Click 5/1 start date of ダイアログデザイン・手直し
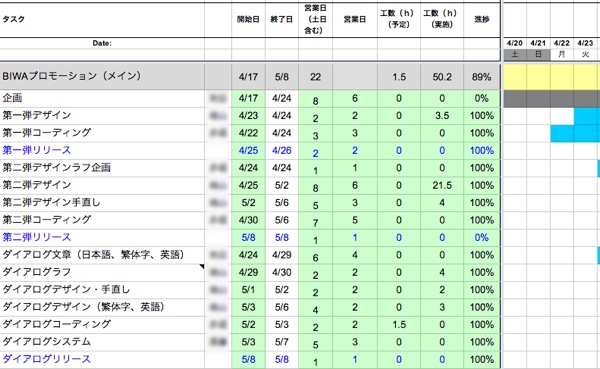 (248, 290)
